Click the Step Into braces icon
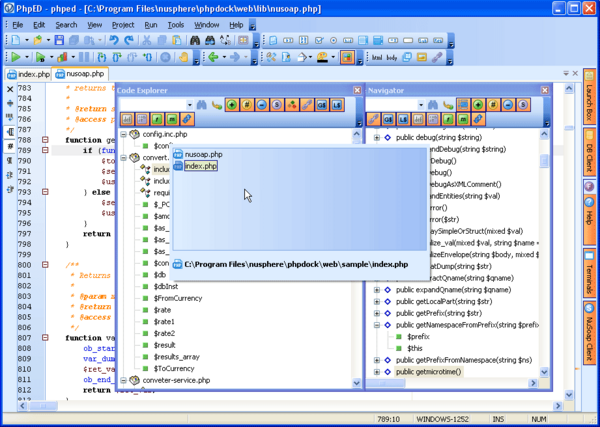600x427 pixels. pos(101,57)
